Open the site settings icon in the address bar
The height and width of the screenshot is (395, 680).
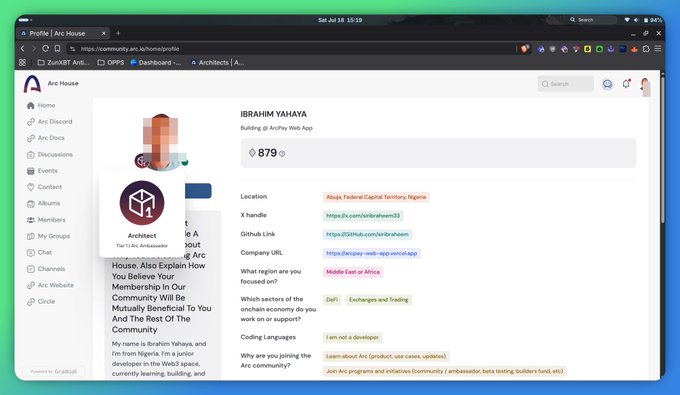click(72, 49)
